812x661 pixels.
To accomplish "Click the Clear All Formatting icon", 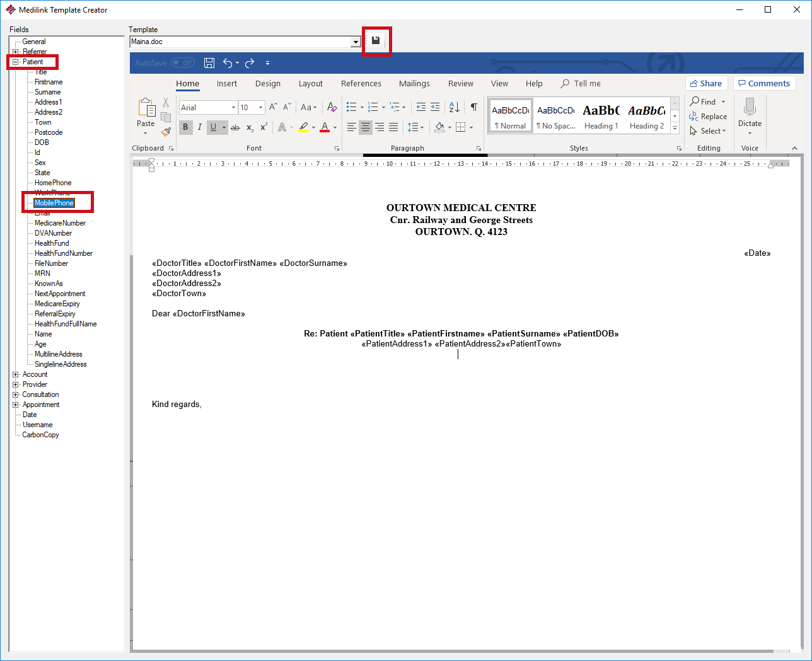I will (332, 107).
